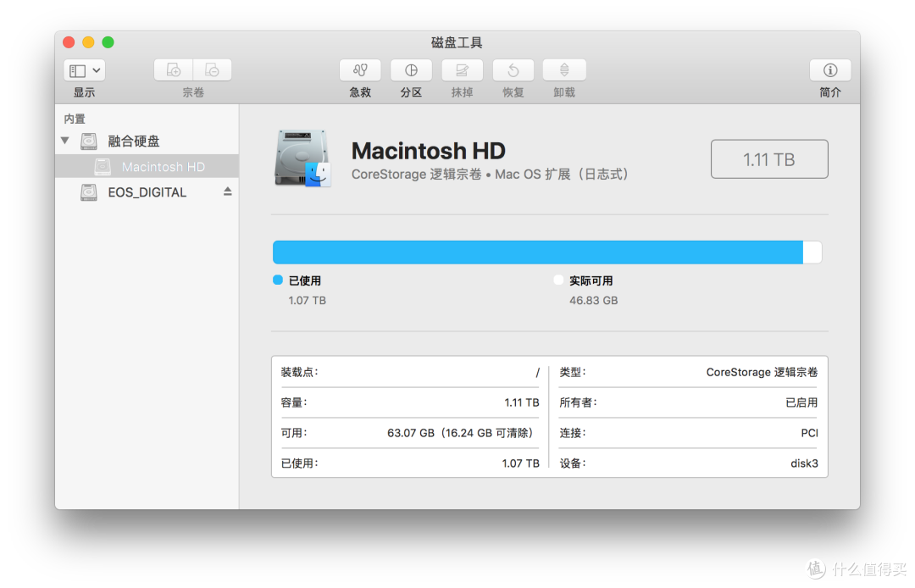
Task: Click the Macintosh HD drive icon
Action: (302, 158)
